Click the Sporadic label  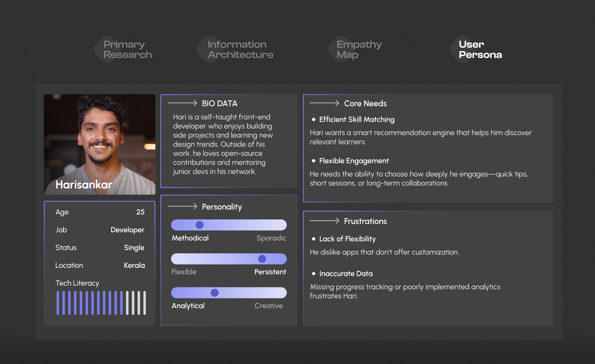coord(271,238)
